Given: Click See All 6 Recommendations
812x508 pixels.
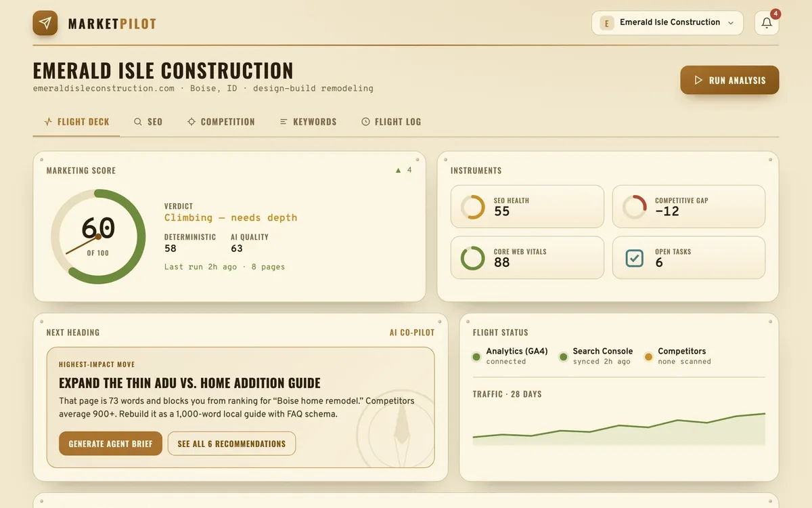Looking at the screenshot, I should point(231,444).
